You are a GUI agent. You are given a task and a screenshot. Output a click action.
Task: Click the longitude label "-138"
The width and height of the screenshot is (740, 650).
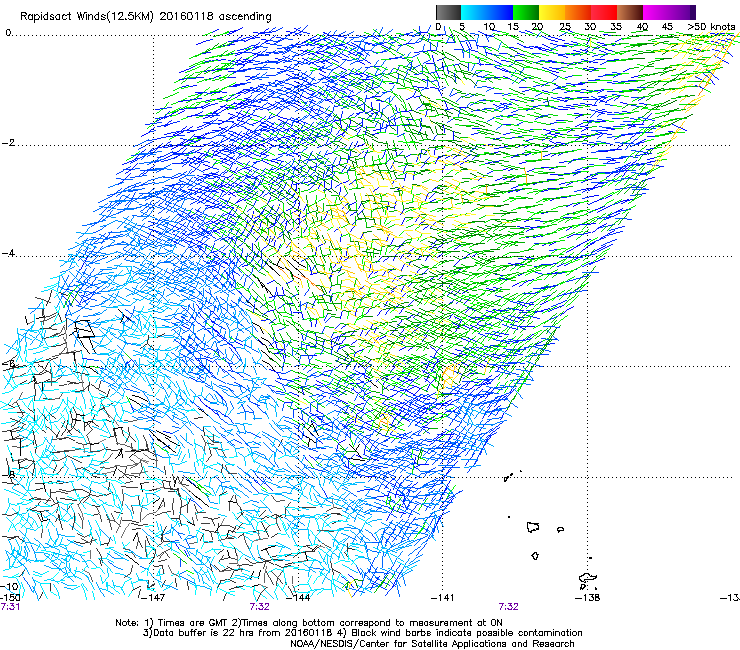coord(588,598)
